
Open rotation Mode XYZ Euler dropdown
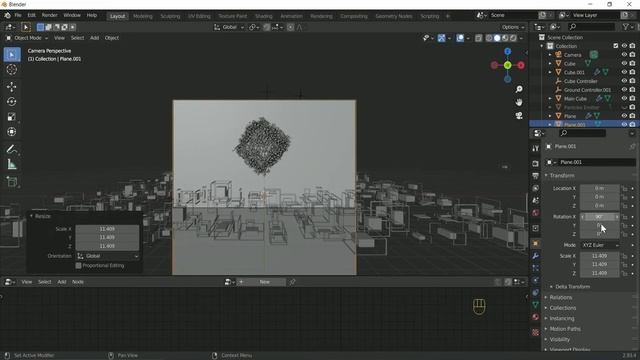click(x=600, y=245)
